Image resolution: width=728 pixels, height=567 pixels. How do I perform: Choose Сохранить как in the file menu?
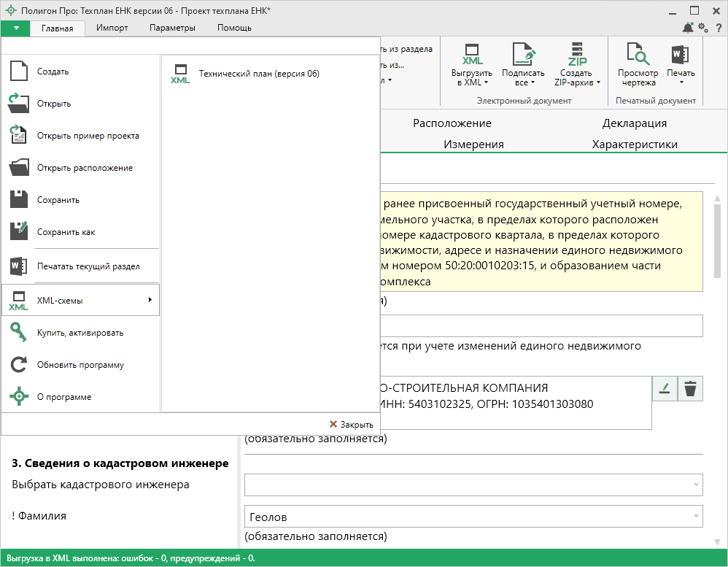(66, 232)
